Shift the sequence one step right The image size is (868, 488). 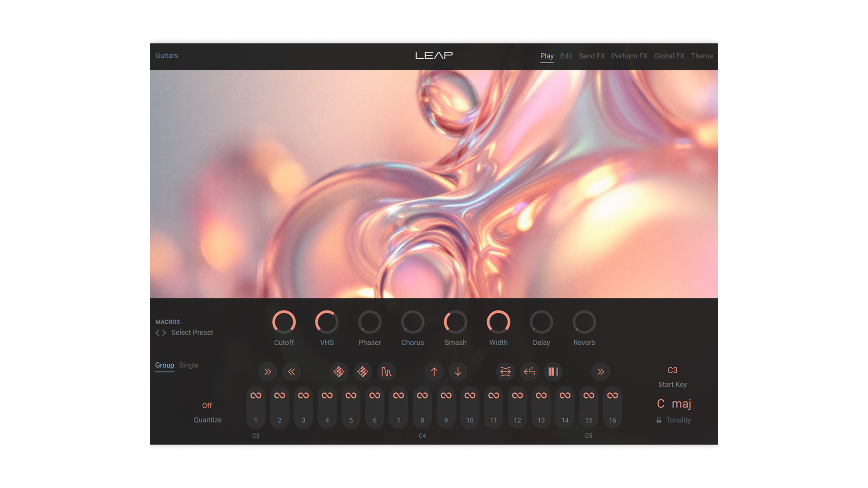pos(268,371)
